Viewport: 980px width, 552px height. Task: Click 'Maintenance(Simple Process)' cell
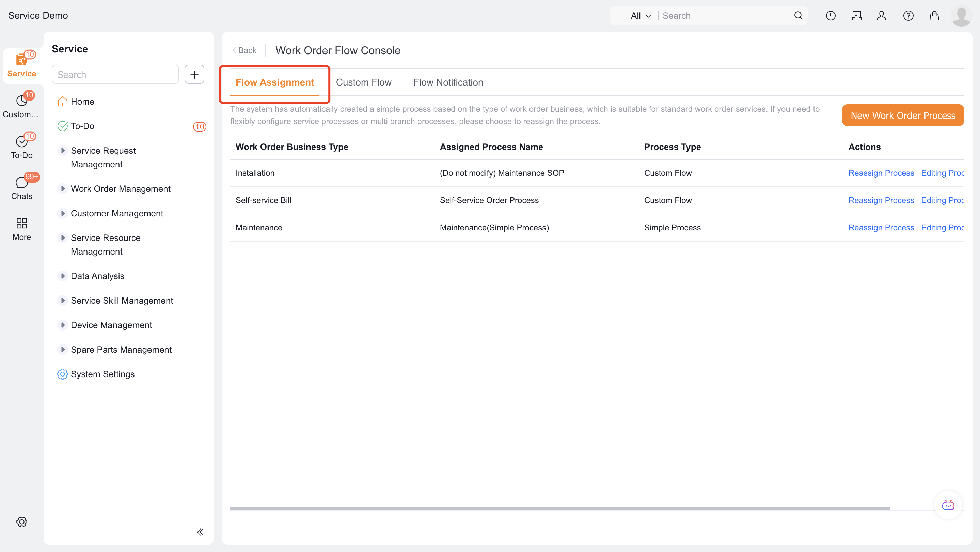(x=494, y=227)
